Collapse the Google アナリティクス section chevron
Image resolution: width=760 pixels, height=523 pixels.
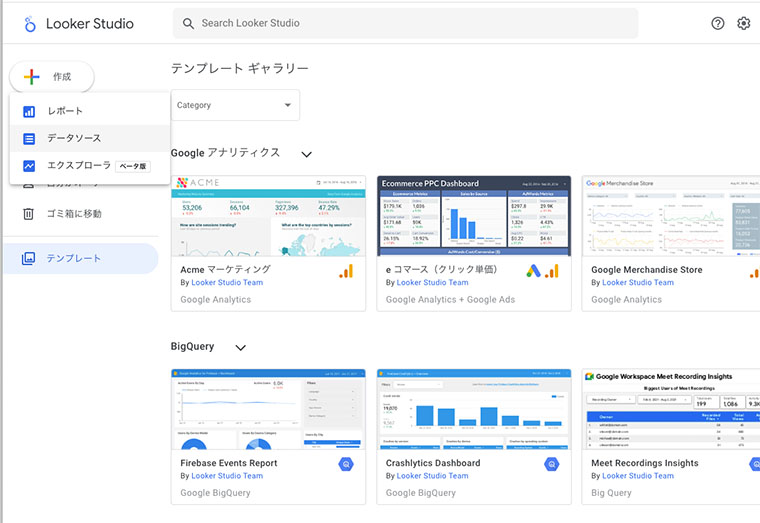306,154
